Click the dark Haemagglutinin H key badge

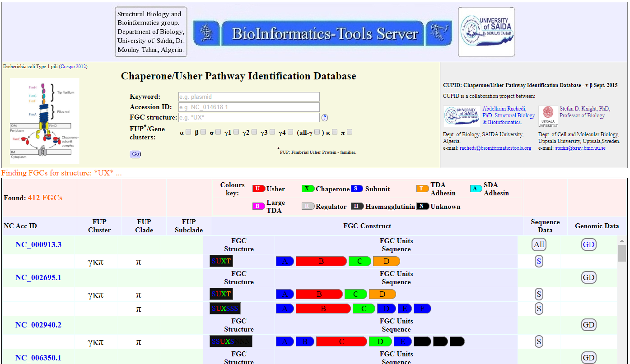click(357, 207)
